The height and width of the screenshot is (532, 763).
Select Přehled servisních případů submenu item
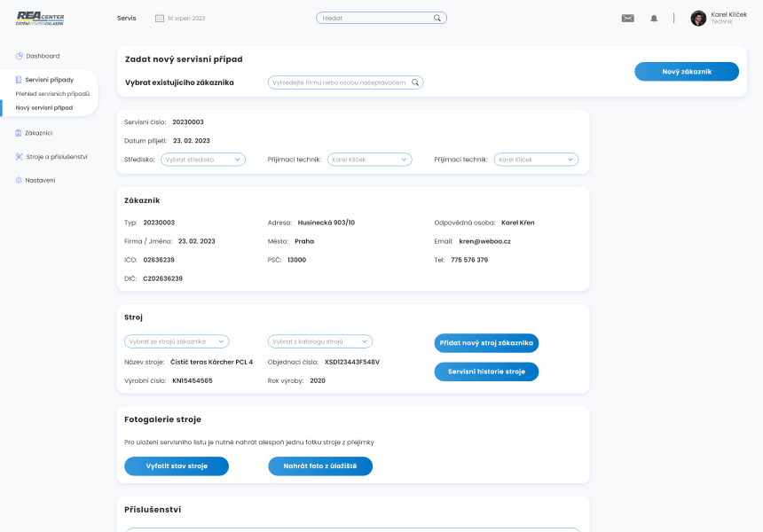point(52,93)
